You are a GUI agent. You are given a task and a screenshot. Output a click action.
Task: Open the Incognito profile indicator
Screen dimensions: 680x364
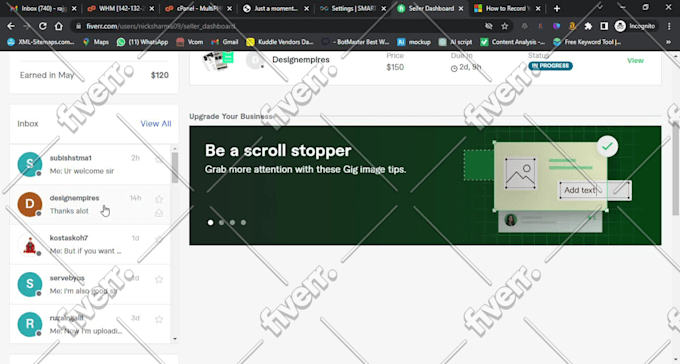point(635,26)
